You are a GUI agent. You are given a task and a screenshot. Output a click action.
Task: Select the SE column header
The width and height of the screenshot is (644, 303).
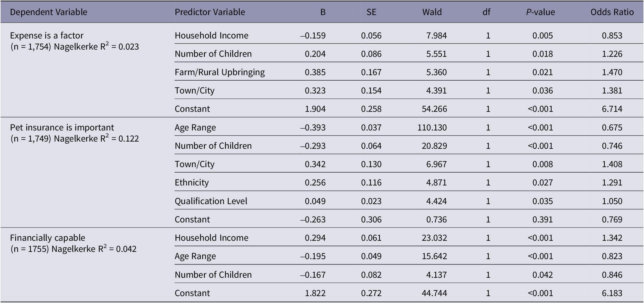pos(371,12)
